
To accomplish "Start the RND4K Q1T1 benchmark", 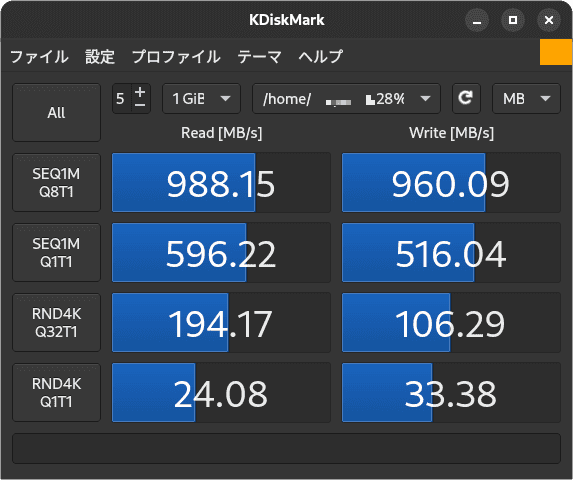I will (x=56, y=393).
